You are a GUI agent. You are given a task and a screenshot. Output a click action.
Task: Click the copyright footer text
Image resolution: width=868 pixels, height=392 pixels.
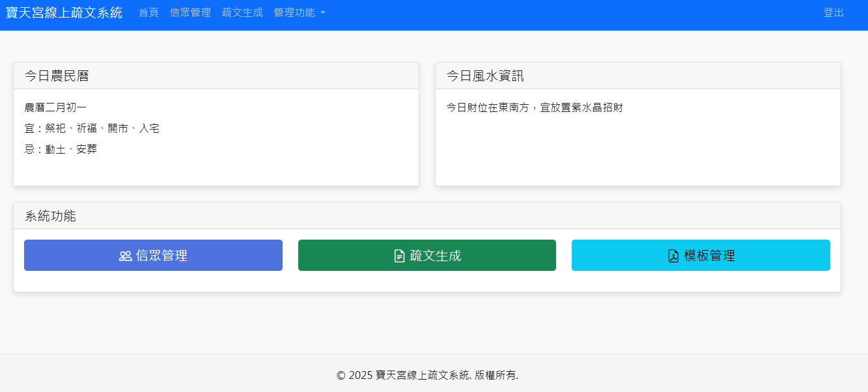coord(428,374)
